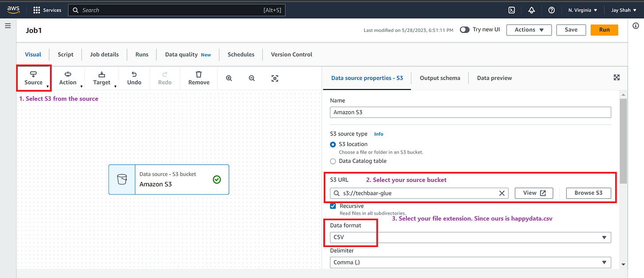The height and width of the screenshot is (278, 644).
Task: Click the info circle icon at right edge
Action: 636,26
